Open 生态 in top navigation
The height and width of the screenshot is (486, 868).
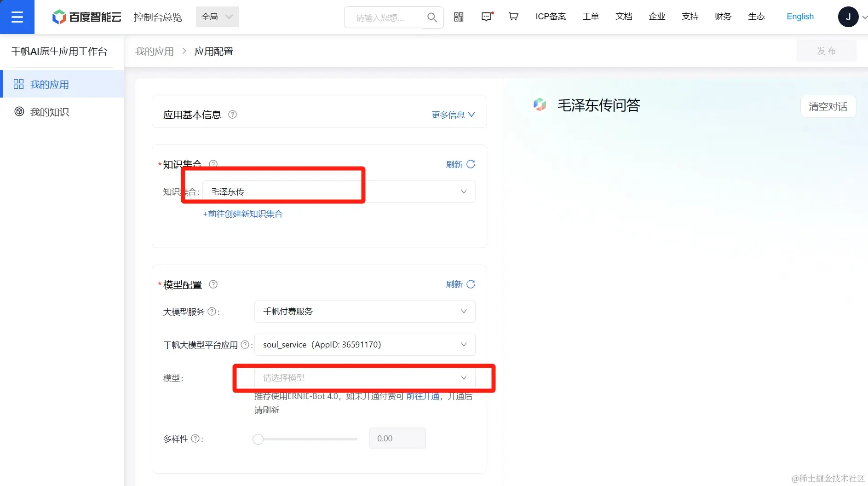[756, 17]
